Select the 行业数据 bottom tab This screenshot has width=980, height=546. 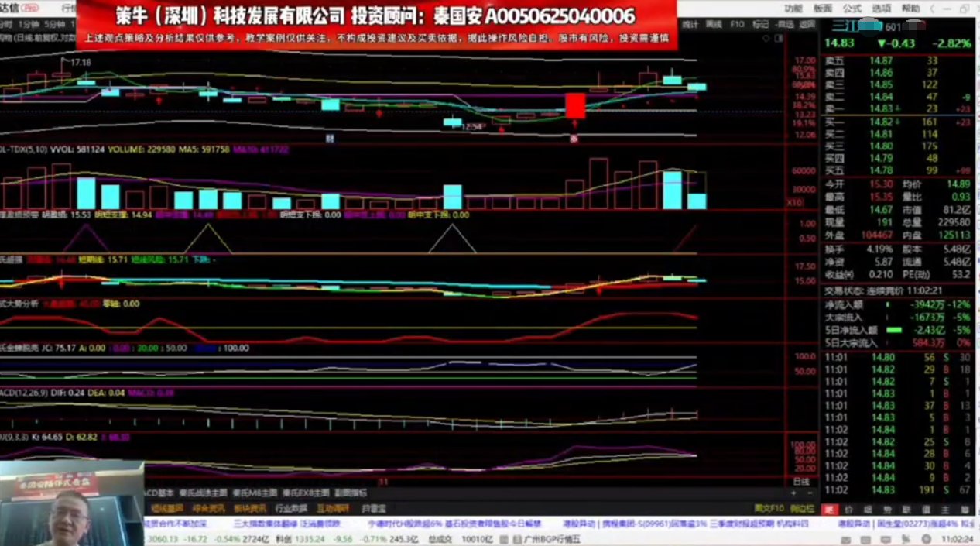[x=290, y=509]
